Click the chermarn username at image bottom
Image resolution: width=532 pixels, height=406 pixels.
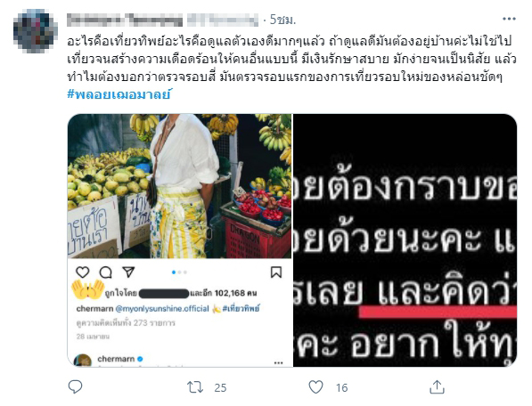click(116, 359)
